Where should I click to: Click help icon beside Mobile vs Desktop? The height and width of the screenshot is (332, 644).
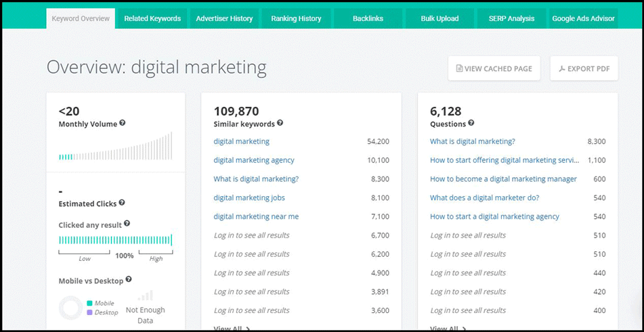pos(129,279)
